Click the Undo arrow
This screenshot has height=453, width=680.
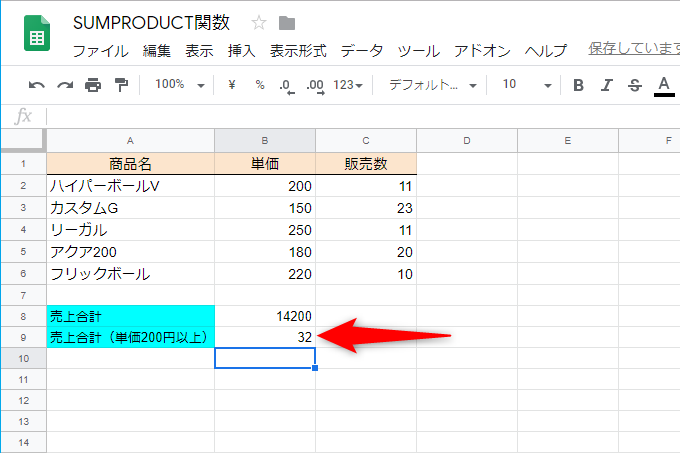tap(36, 85)
